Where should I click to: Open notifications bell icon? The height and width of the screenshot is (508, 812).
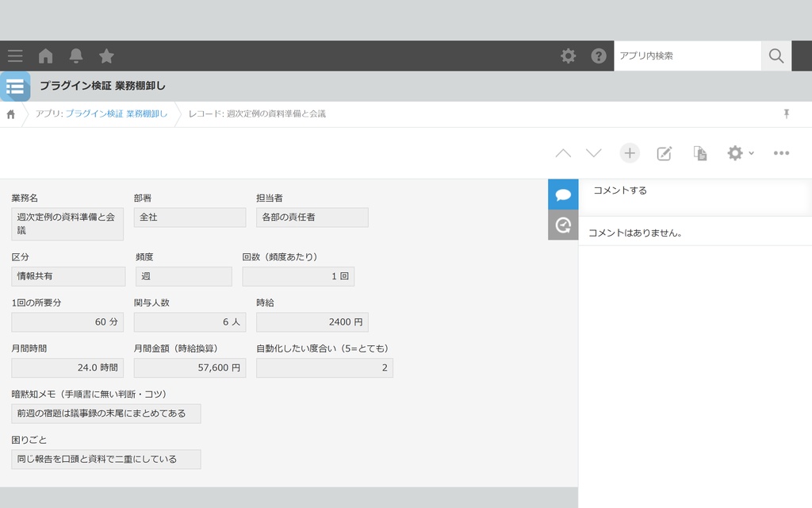[x=76, y=56]
